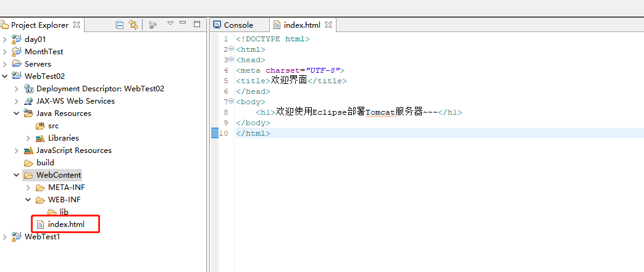Click the WebContent folder icon
644x272 pixels.
[28, 175]
